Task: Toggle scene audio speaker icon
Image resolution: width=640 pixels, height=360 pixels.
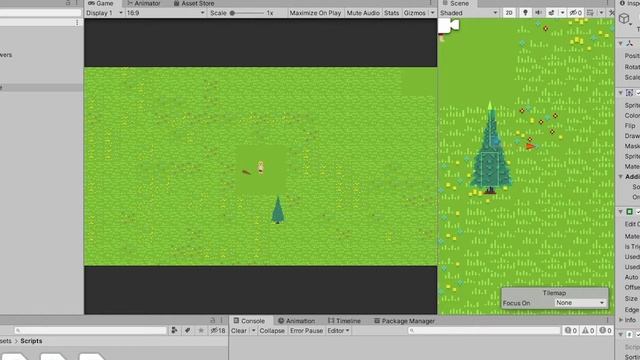Action: pos(538,13)
